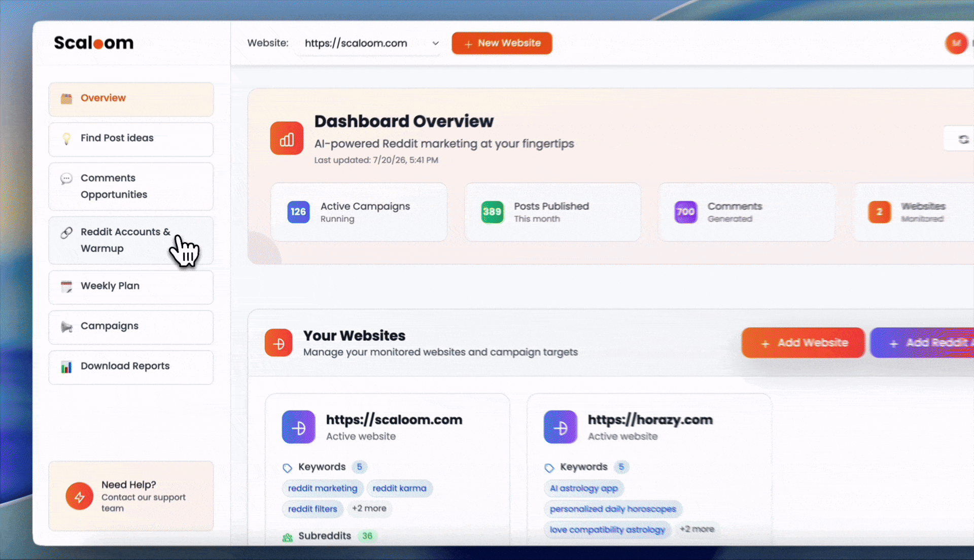Click the Overview folder icon
The height and width of the screenshot is (560, 974).
pos(66,98)
